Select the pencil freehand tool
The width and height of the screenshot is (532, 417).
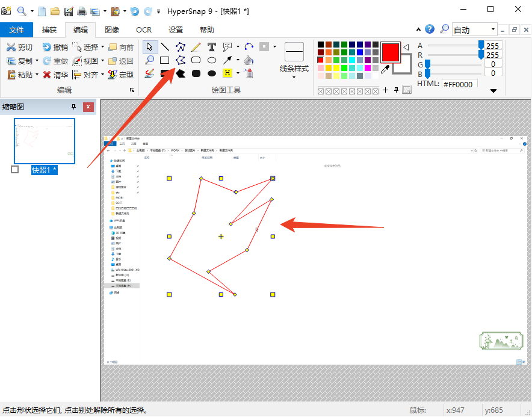(x=196, y=47)
